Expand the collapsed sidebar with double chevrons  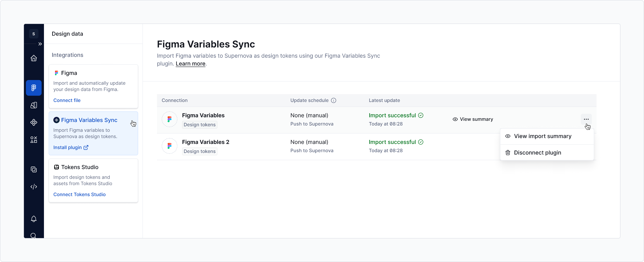pyautogui.click(x=40, y=44)
